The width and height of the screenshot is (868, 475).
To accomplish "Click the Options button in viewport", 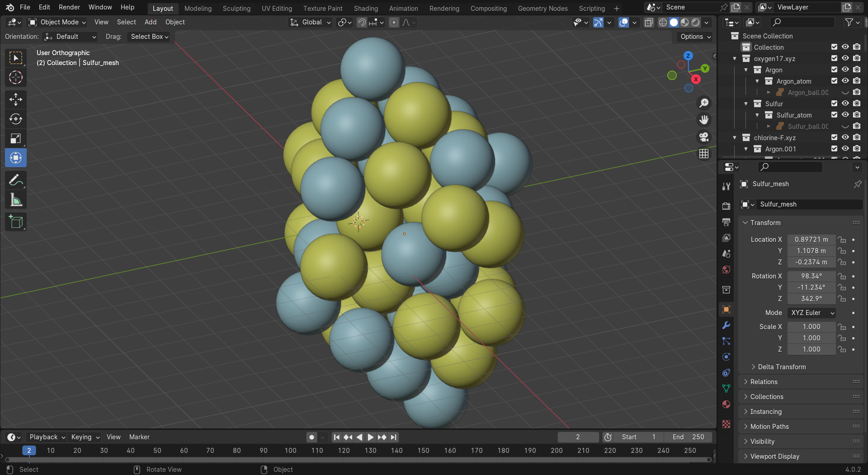I will pyautogui.click(x=695, y=37).
